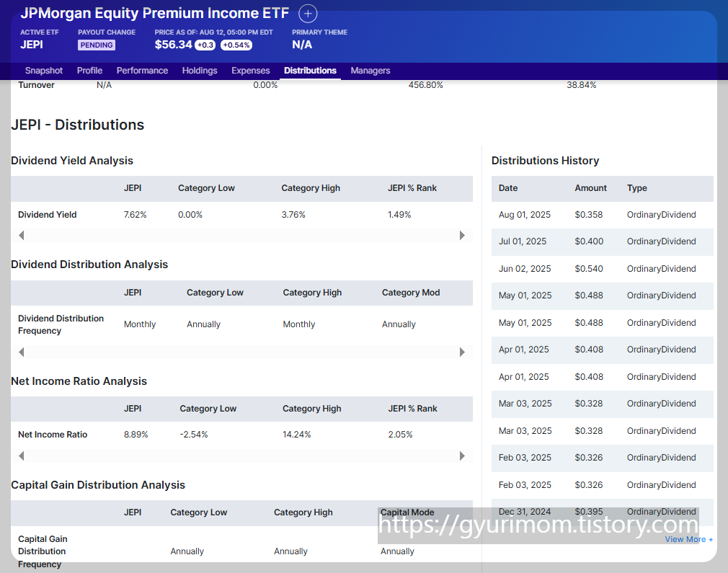Click the -2.54% category low value

[x=194, y=435]
